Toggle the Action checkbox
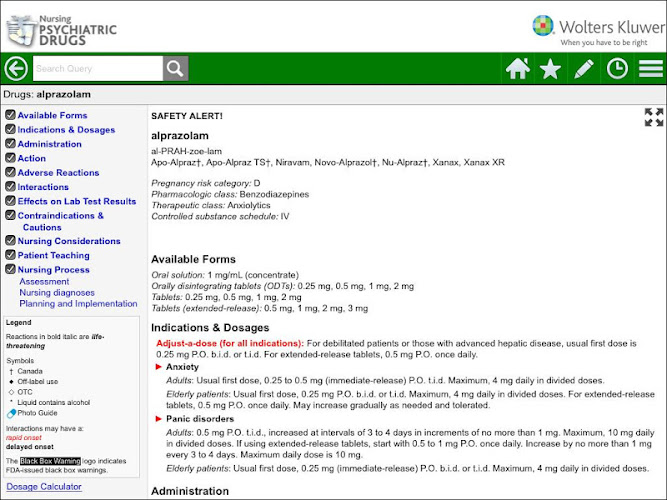This screenshot has width=667, height=500. pos(10,158)
